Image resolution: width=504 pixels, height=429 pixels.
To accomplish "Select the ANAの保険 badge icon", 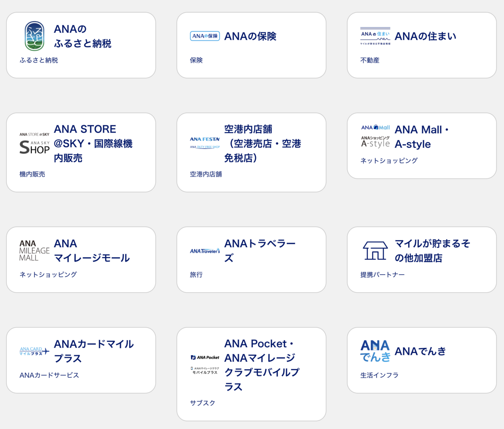I will point(205,36).
